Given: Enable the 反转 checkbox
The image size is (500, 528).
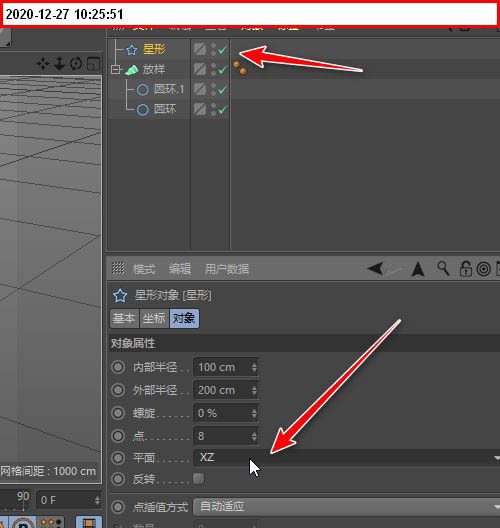Looking at the screenshot, I should [x=198, y=478].
